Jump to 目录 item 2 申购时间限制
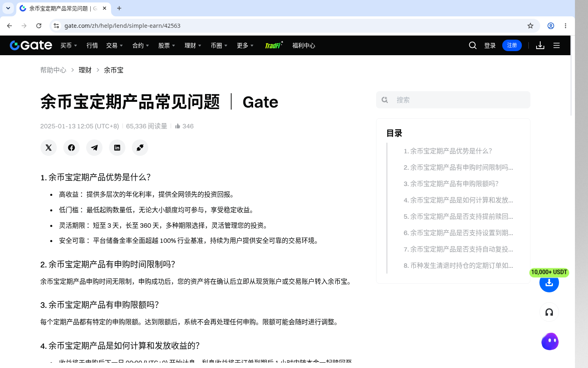Image resolution: width=588 pixels, height=368 pixels. 458,167
